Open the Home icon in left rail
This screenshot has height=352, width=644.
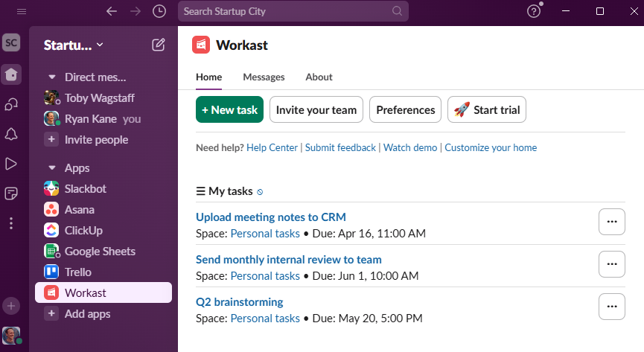[11, 74]
